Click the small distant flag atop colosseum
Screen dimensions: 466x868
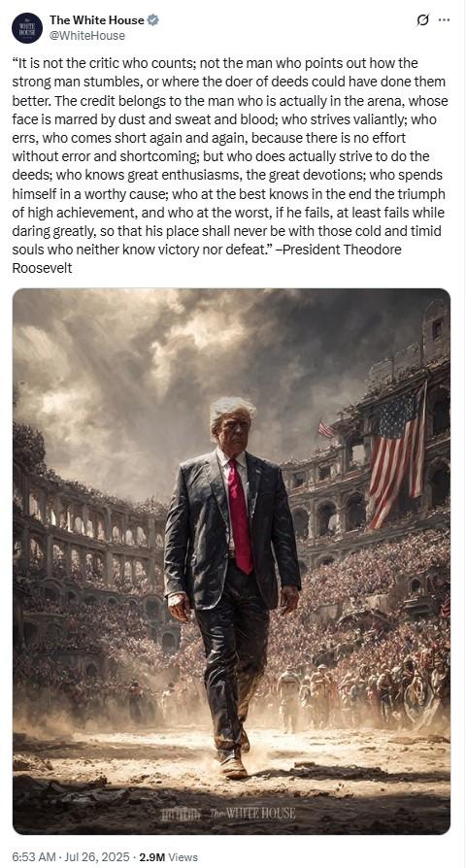pyautogui.click(x=326, y=428)
